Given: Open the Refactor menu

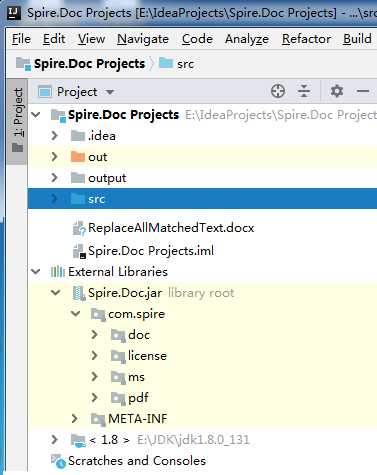Looking at the screenshot, I should click(306, 39).
